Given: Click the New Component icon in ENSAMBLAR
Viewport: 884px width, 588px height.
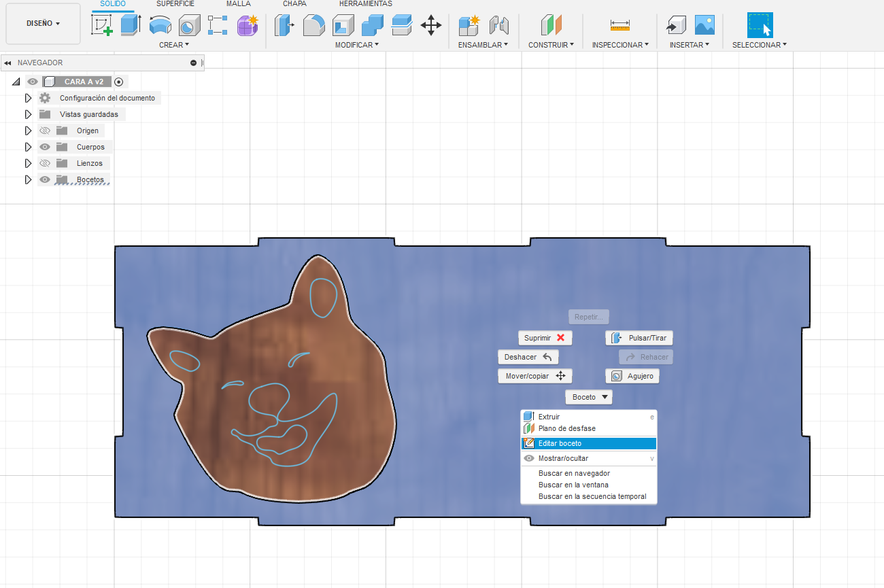Looking at the screenshot, I should (469, 25).
